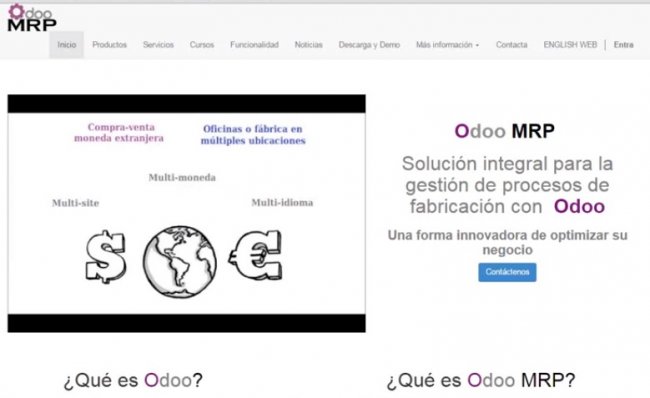The height and width of the screenshot is (398, 650).
Task: View the Noticias page
Action: click(x=308, y=45)
